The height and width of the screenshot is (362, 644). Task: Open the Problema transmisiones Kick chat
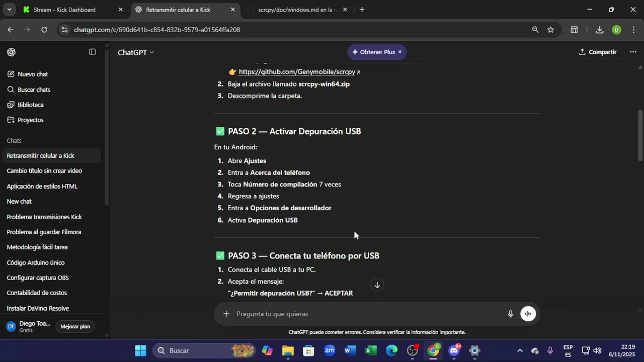point(44,217)
